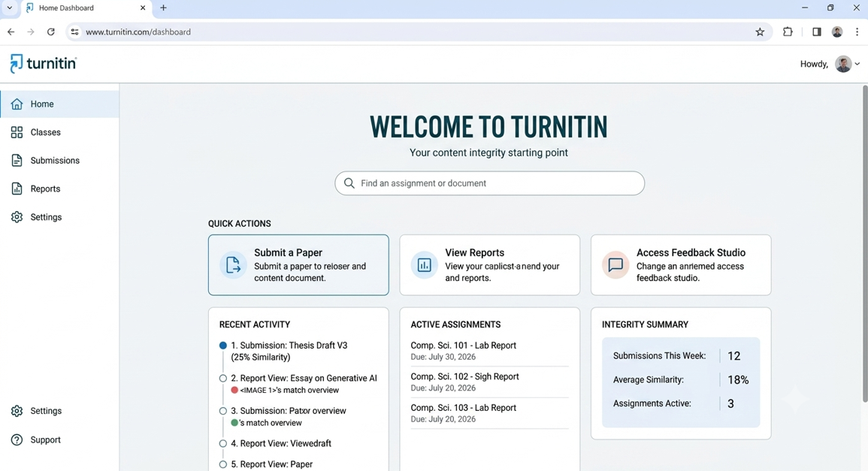Select the Home Dashboard tab
The width and height of the screenshot is (868, 471).
86,8
